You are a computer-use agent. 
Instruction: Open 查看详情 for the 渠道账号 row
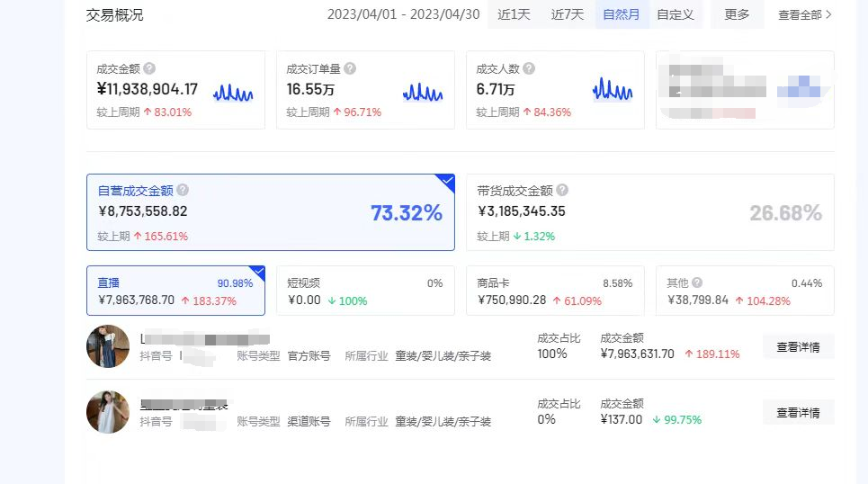798,412
